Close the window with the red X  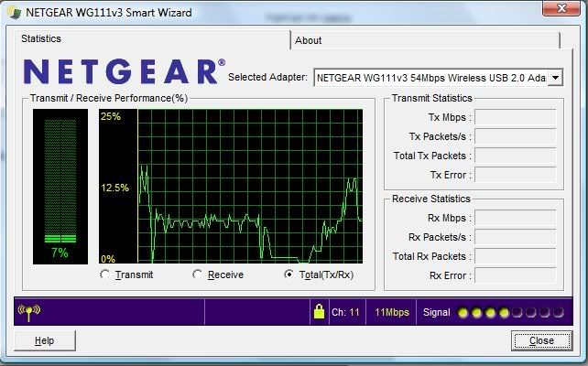[561, 8]
